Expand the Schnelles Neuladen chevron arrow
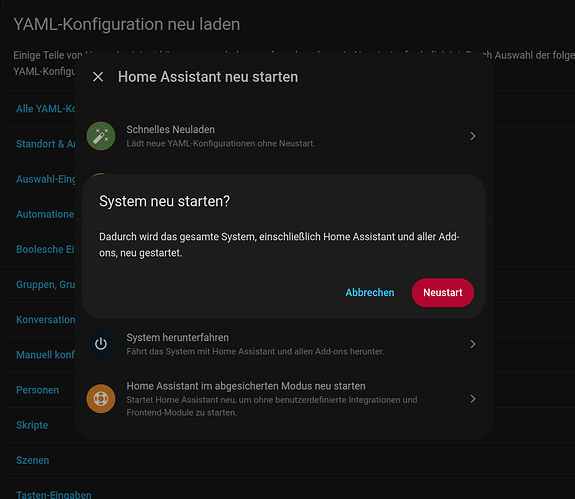Image resolution: width=575 pixels, height=499 pixels. (x=473, y=136)
